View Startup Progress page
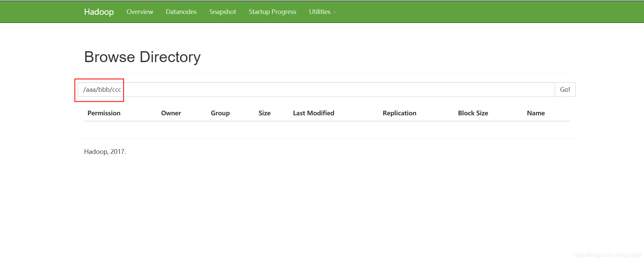Viewport: 644px width, 261px height. click(x=272, y=12)
